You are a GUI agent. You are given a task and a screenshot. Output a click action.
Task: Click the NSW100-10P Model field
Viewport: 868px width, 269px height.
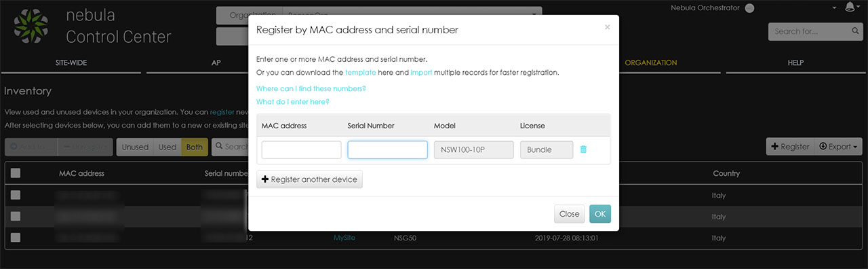[473, 149]
